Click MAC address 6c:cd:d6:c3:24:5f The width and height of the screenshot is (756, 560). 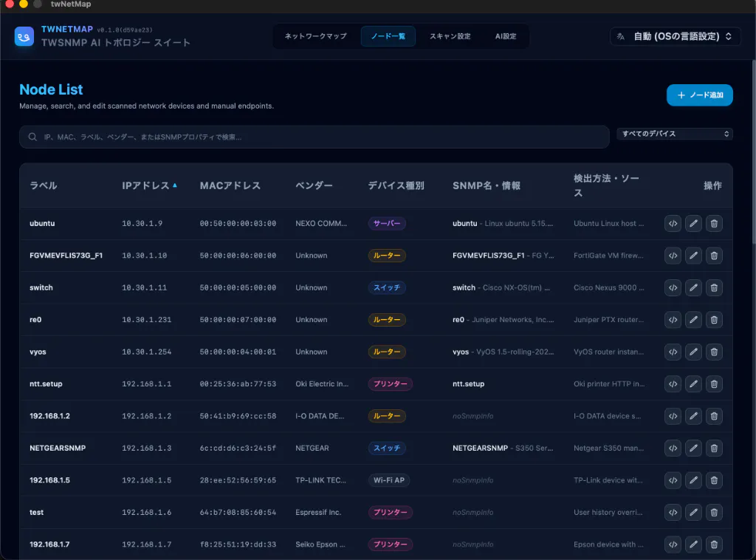(x=238, y=448)
